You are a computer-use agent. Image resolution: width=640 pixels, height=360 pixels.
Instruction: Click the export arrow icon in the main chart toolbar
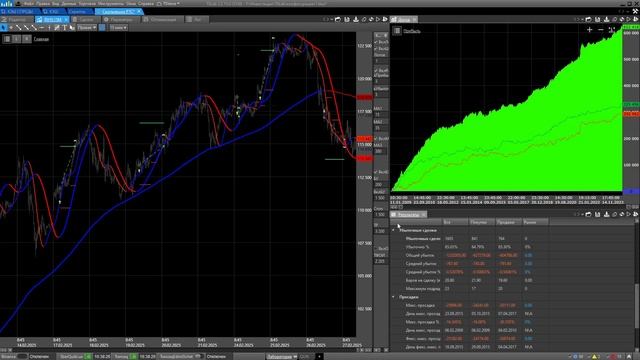[356, 19]
